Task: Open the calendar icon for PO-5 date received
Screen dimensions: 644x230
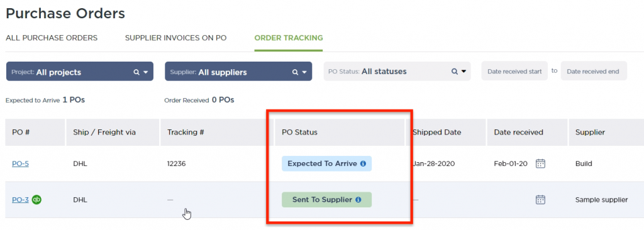Action: (540, 163)
